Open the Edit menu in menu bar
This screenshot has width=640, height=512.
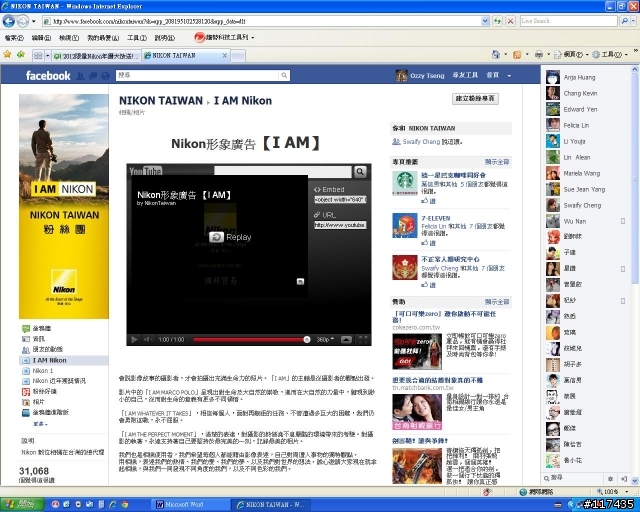click(x=41, y=38)
